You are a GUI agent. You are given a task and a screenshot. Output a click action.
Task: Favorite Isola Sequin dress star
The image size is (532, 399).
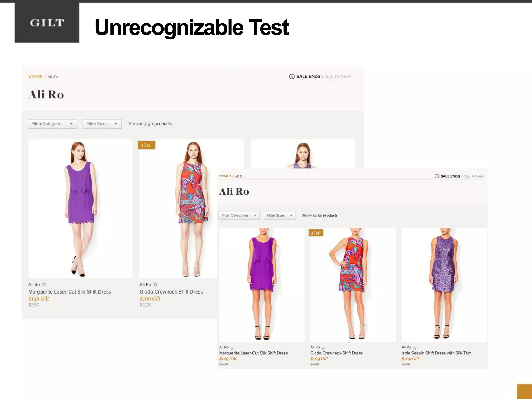(x=415, y=348)
